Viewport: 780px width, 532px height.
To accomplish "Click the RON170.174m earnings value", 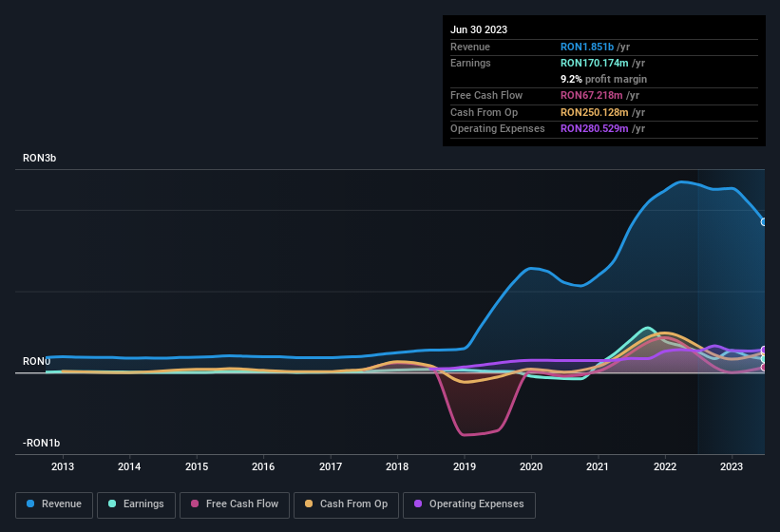I will coord(595,63).
